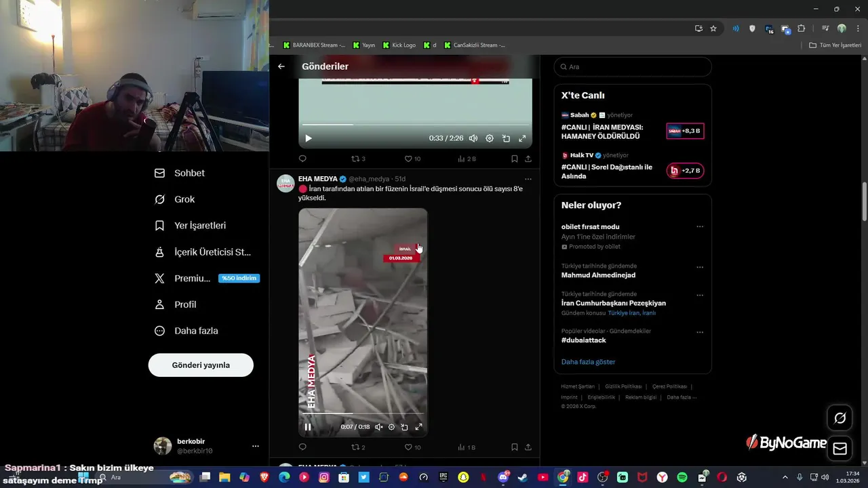Open the #dubaiattack trending topic
Viewport: 868px width, 488px height.
point(584,340)
